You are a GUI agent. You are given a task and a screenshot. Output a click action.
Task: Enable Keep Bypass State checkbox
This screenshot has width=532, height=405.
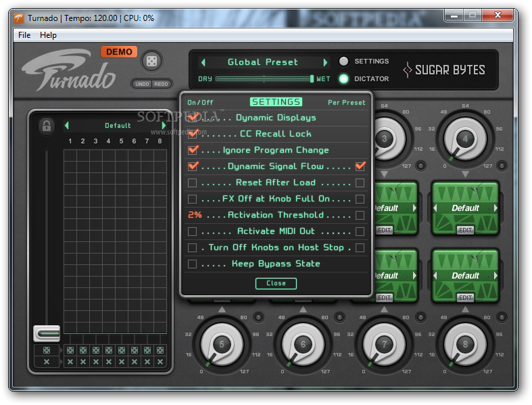pos(193,264)
